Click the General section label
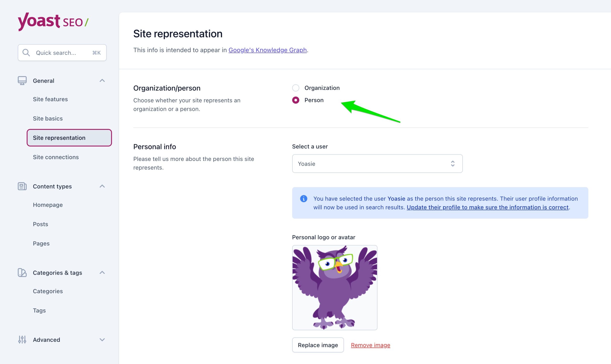Screen dimensions: 611x364 pyautogui.click(x=43, y=81)
